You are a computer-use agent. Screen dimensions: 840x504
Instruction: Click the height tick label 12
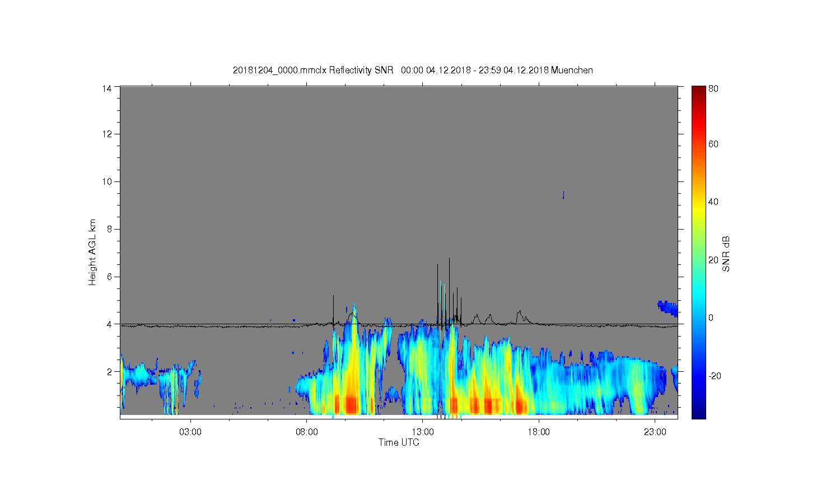[108, 134]
